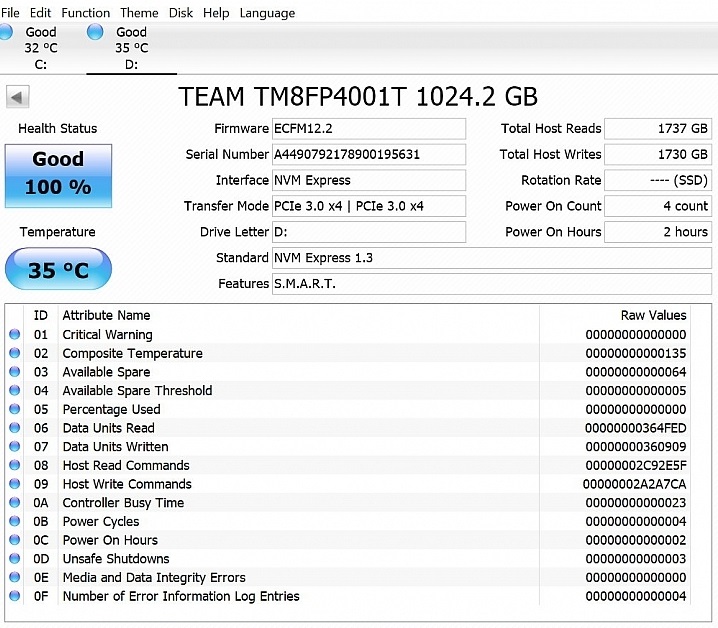
Task: Click the status orb for Available Spare Threshold
Action: click(15, 391)
